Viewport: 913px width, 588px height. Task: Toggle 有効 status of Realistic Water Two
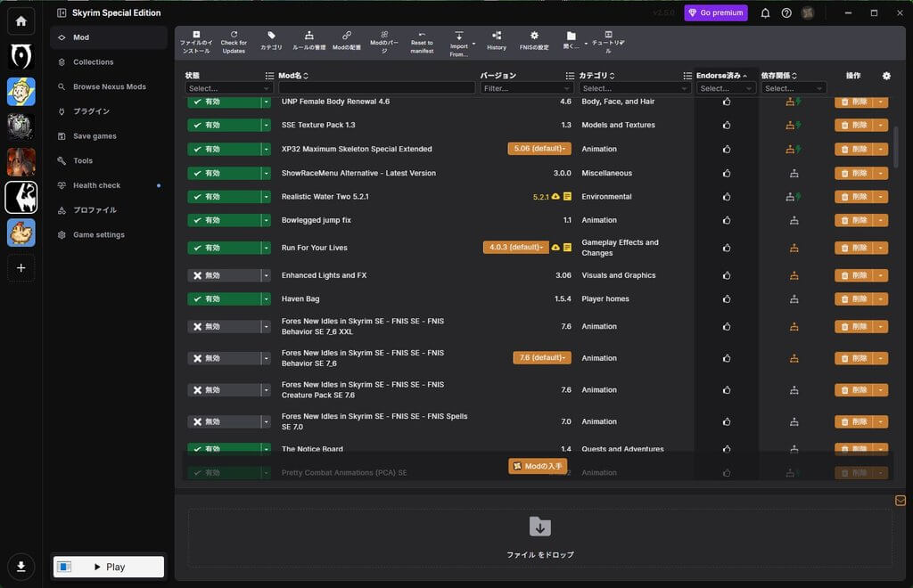224,197
